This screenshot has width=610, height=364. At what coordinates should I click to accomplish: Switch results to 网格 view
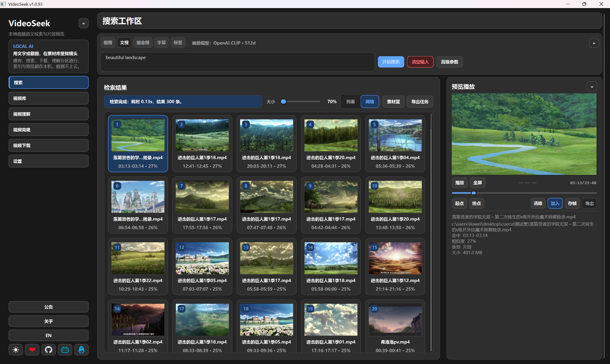pos(370,101)
